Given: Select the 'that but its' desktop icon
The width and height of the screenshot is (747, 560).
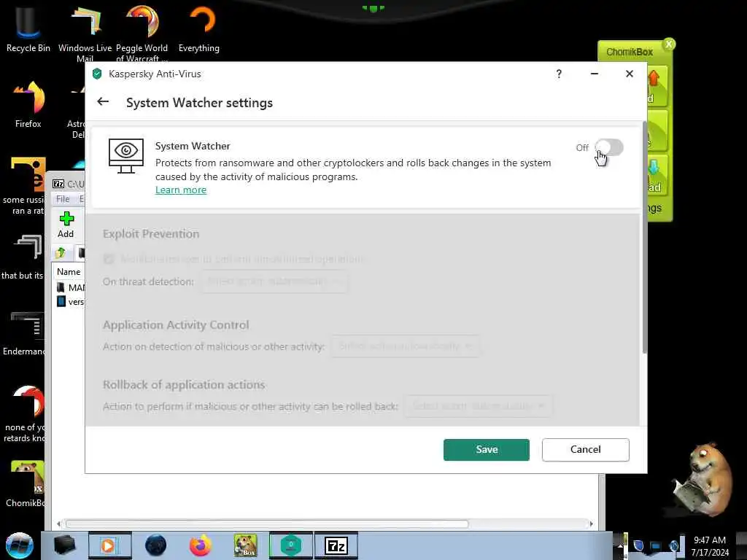Looking at the screenshot, I should pos(23,257).
